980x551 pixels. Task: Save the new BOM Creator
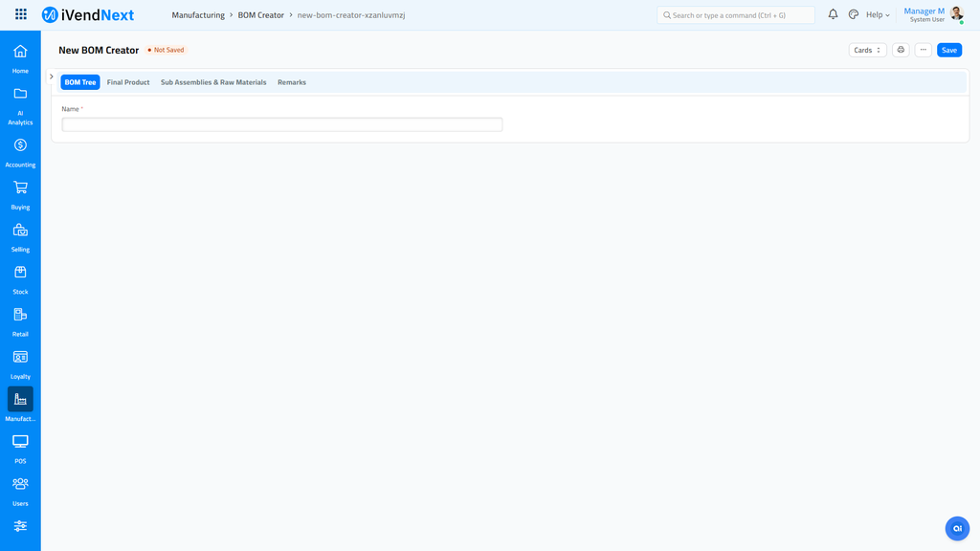948,50
